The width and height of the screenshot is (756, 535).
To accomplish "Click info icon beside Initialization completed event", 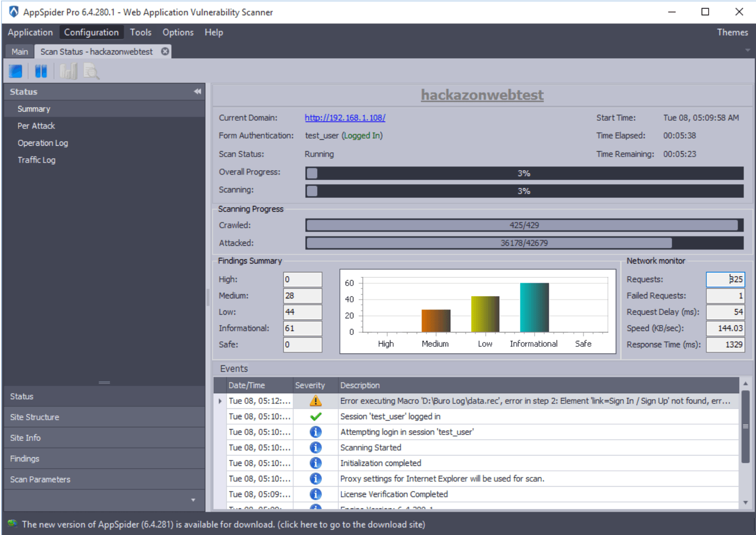I will click(315, 463).
